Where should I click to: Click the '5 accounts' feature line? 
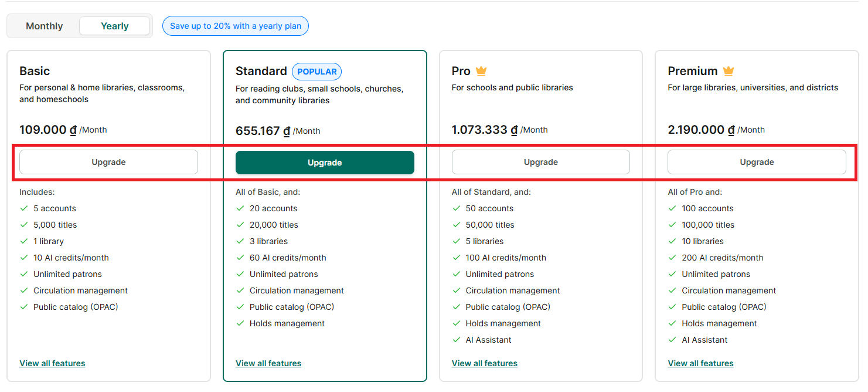[55, 208]
